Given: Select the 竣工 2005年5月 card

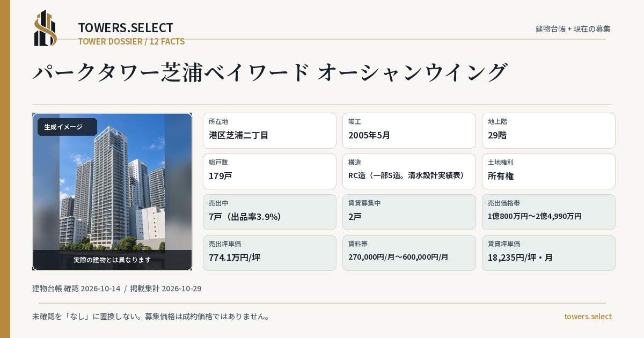Looking at the screenshot, I should (x=409, y=130).
